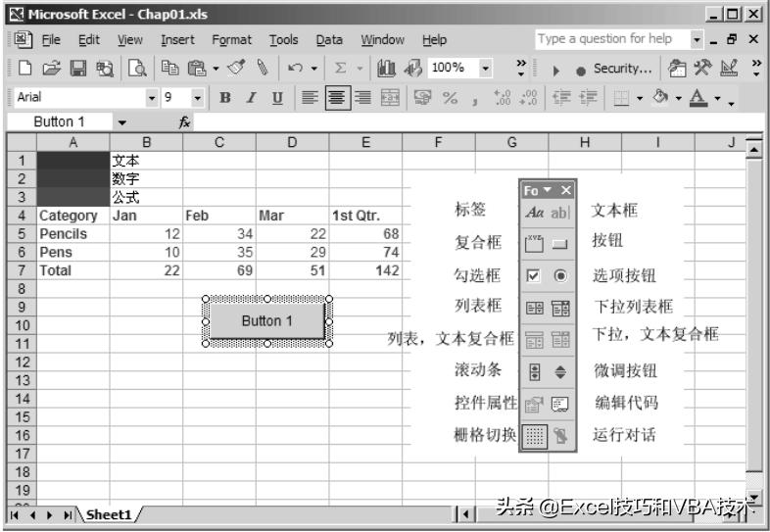Toggle Bold formatting
770x532 pixels.
click(x=225, y=98)
